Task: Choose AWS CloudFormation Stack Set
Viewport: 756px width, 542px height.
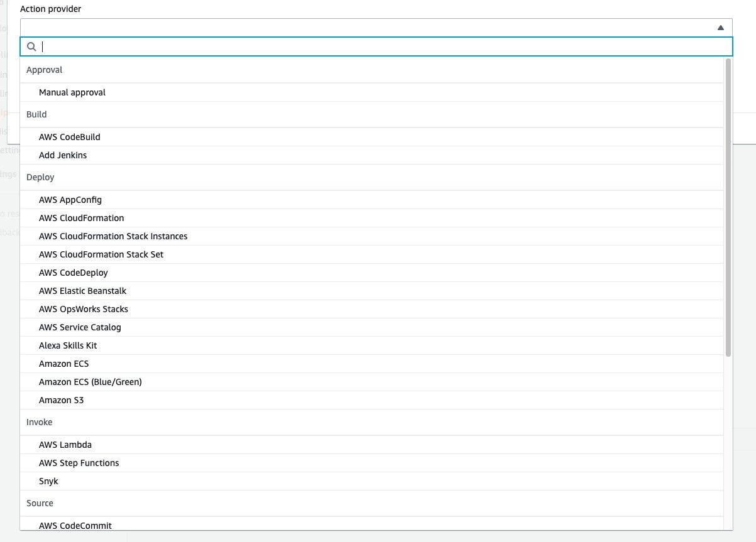Action: click(372, 254)
